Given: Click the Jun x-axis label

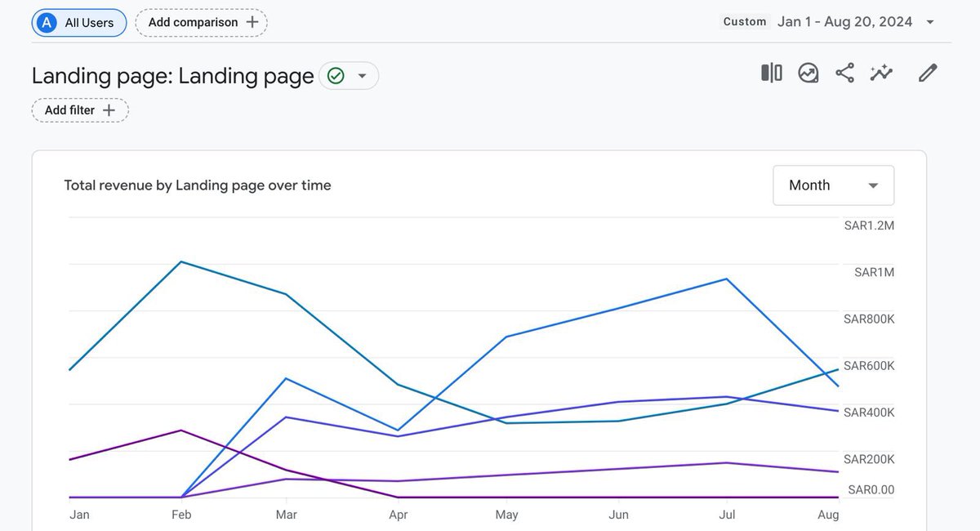Looking at the screenshot, I should coord(619,515).
